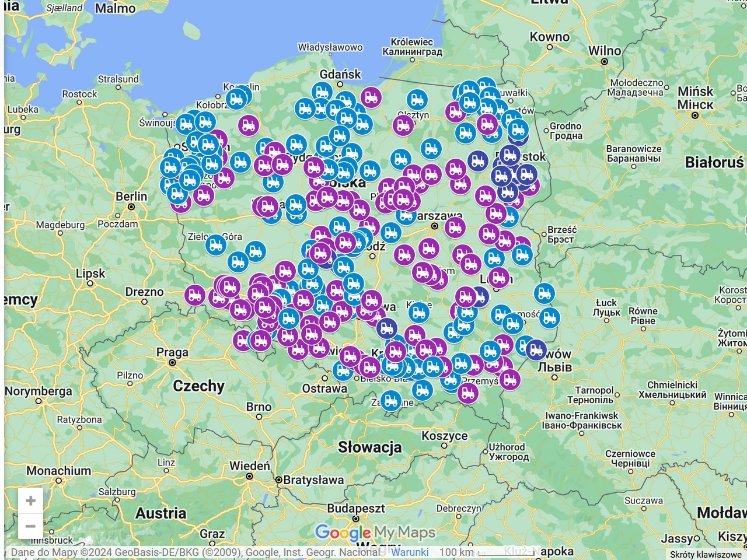Click the Google My Maps logo
The image size is (747, 560).
[x=375, y=532]
